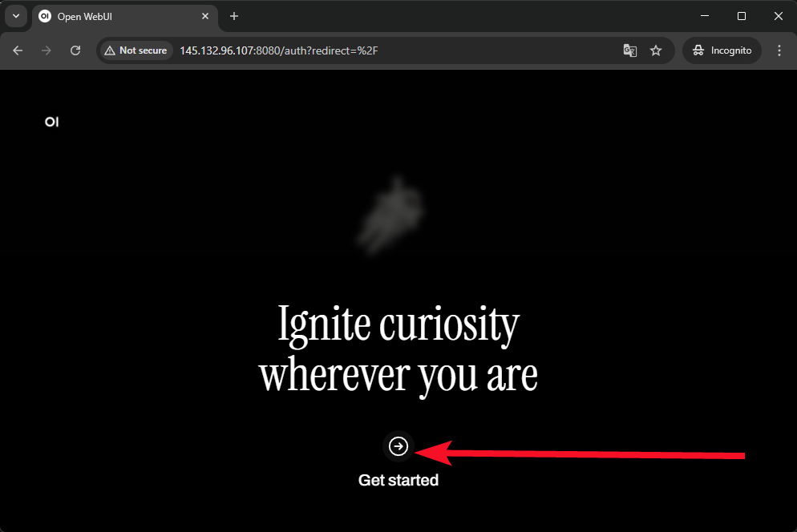Expand the tab search chevron

[15, 16]
